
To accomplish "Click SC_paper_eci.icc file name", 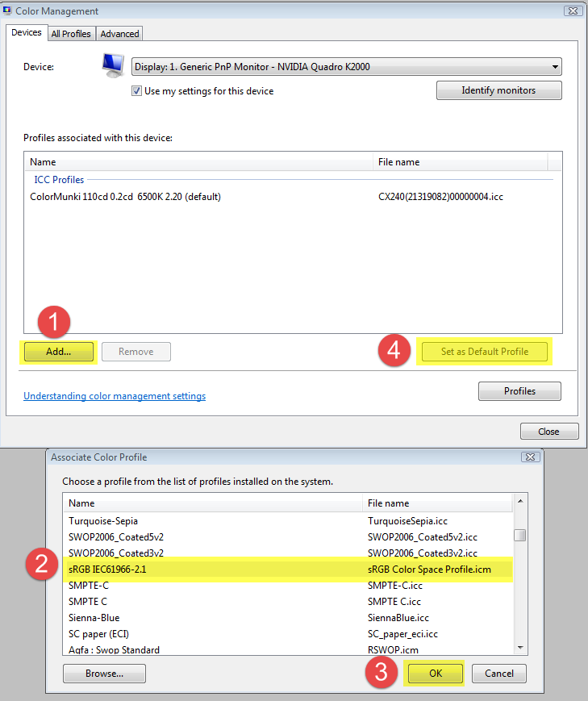I will [402, 633].
